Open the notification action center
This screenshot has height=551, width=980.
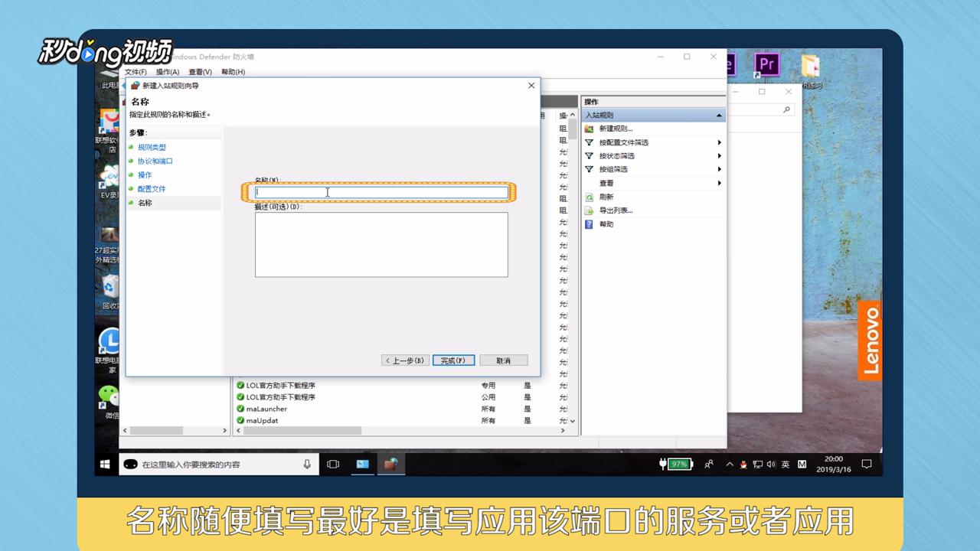coord(867,464)
